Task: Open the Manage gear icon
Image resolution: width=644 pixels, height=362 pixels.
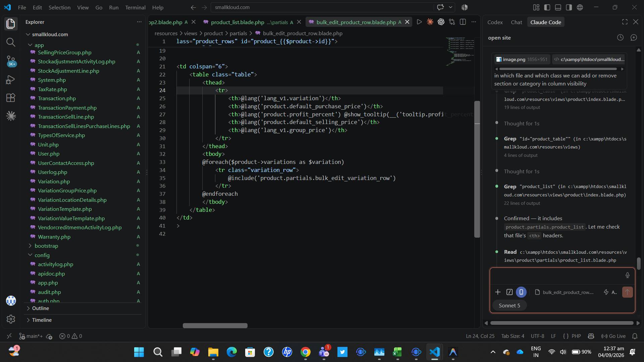Action: [11, 319]
